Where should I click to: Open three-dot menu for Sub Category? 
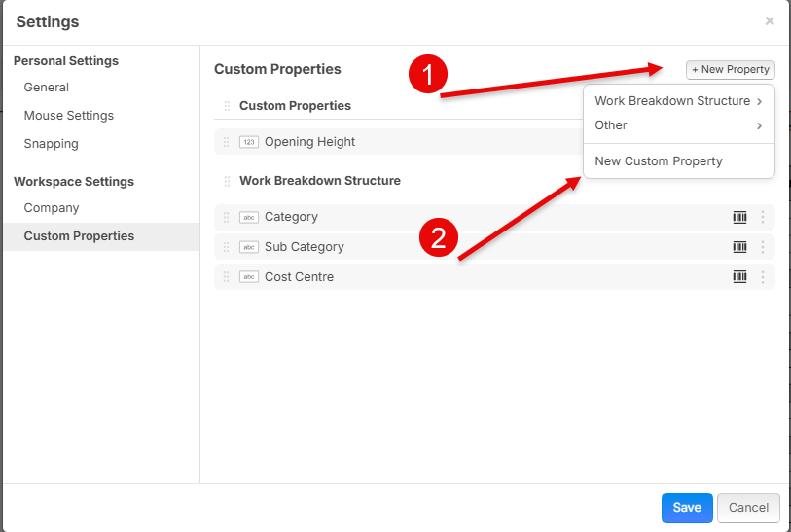click(762, 247)
